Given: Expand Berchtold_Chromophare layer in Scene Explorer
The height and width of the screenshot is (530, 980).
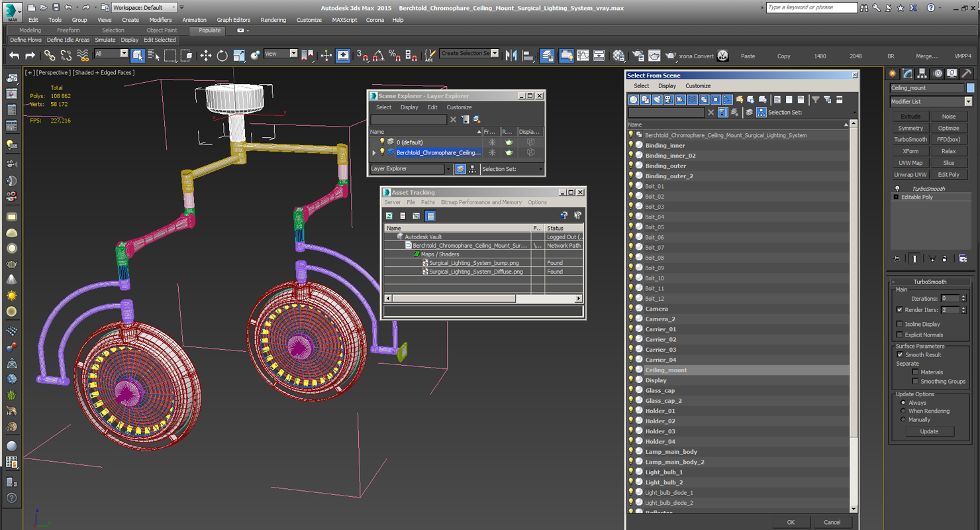Looking at the screenshot, I should click(x=374, y=152).
